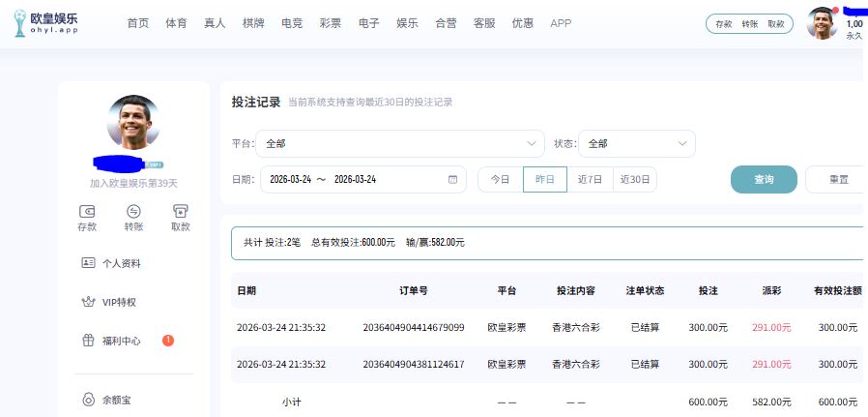Image resolution: width=868 pixels, height=417 pixels.
Task: Click the calendar icon in date field
Action: pyautogui.click(x=452, y=180)
